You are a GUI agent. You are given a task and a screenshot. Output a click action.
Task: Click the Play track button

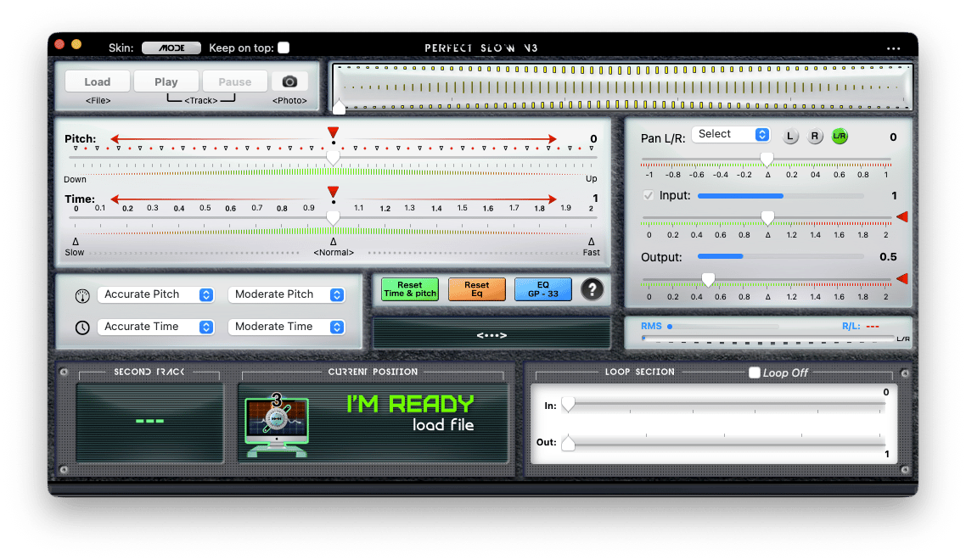click(x=166, y=81)
